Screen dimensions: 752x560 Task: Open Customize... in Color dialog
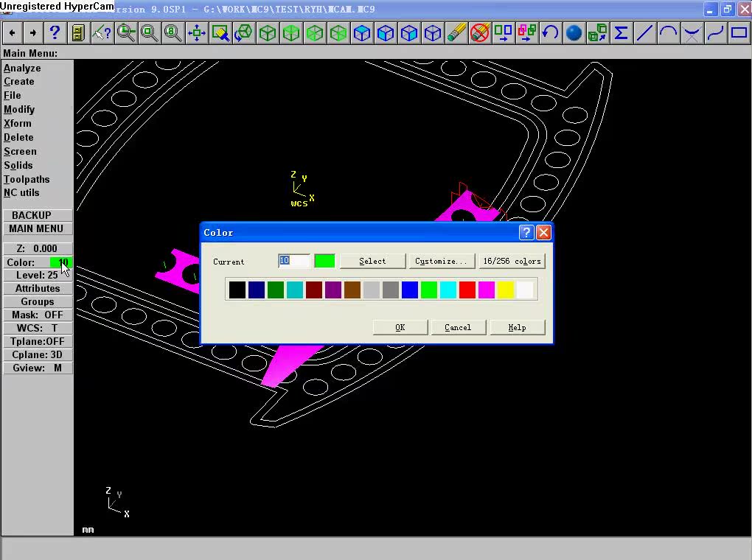tap(441, 261)
